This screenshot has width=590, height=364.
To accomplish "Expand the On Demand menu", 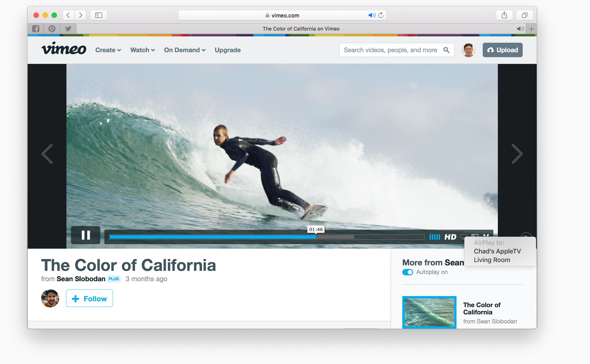I will click(x=185, y=50).
